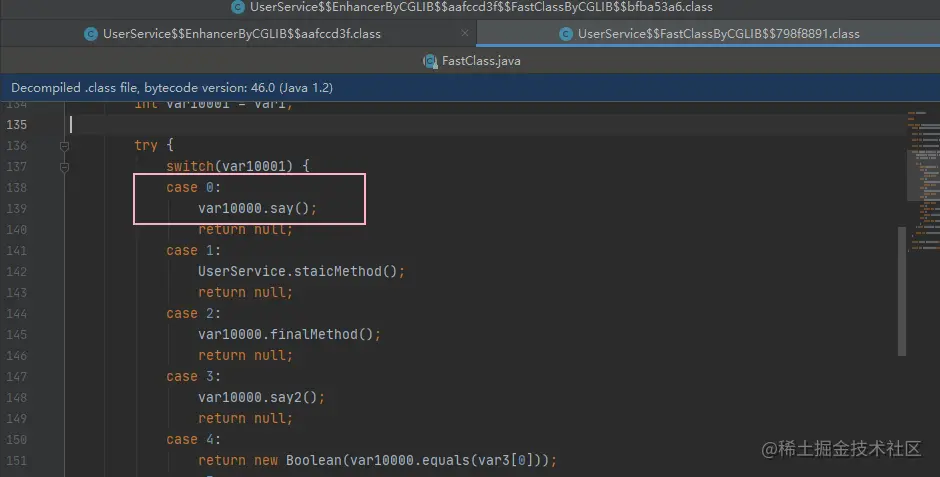940x477 pixels.
Task: Switch to UserService$$FastClassByCGLIB$$798f8891.class tab
Action: pyautogui.click(x=711, y=34)
